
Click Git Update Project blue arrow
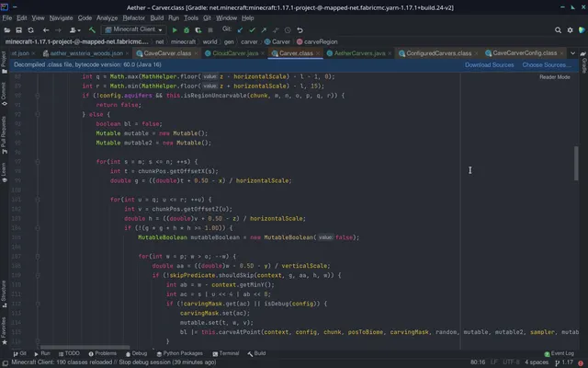tap(240, 30)
